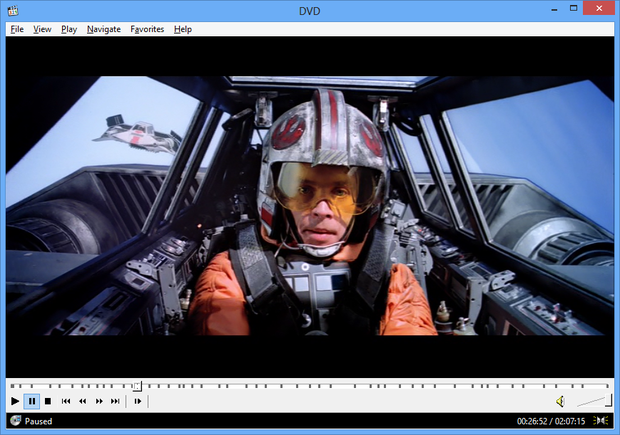Click the Paused status text
Screen dimensions: 620x435
coord(38,421)
